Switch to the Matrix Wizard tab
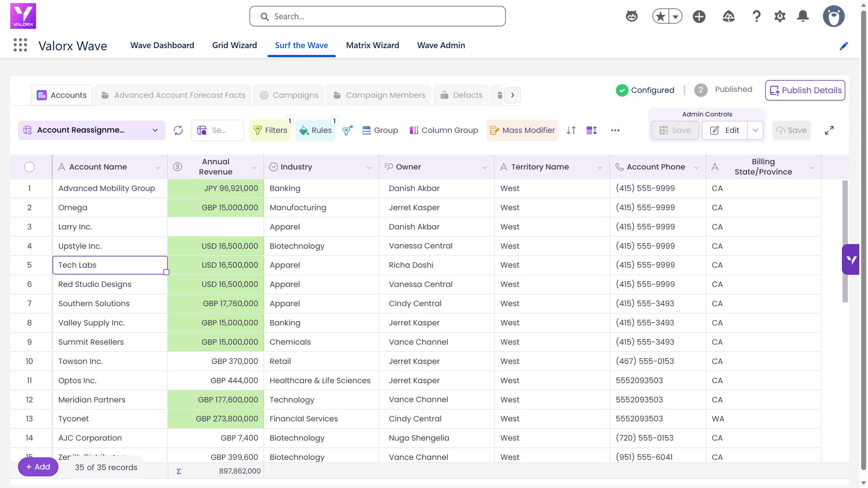The width and height of the screenshot is (868, 488). (x=372, y=45)
